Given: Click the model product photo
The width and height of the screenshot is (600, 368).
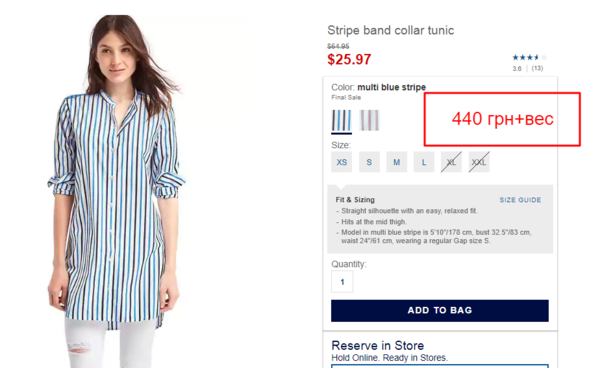Looking at the screenshot, I should (116, 191).
